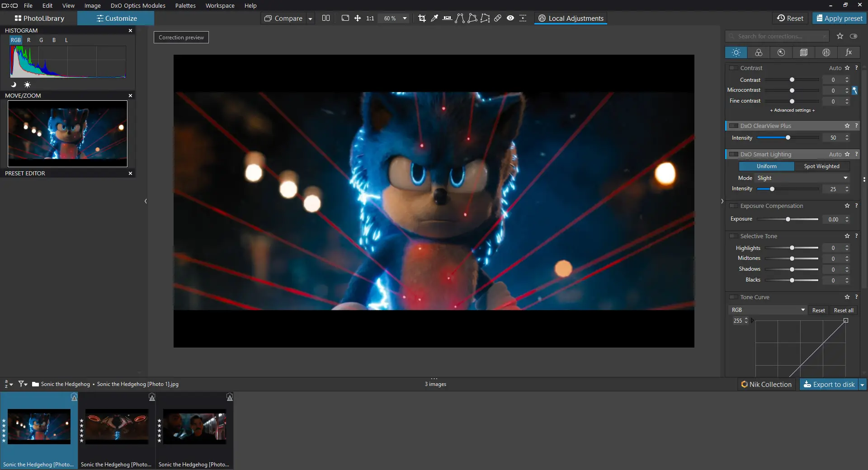The width and height of the screenshot is (868, 470).
Task: Select the Repair bandage tool
Action: pos(498,18)
